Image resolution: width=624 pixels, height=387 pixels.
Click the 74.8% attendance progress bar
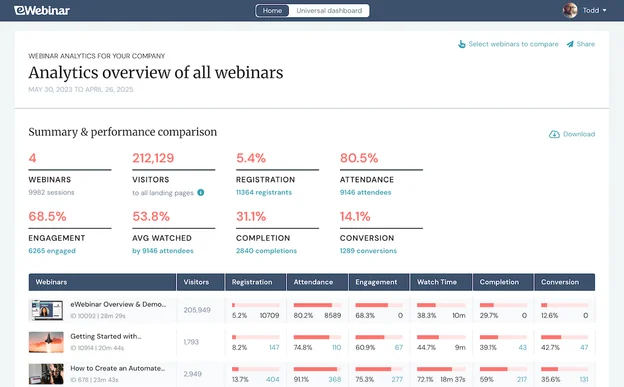[x=318, y=337]
